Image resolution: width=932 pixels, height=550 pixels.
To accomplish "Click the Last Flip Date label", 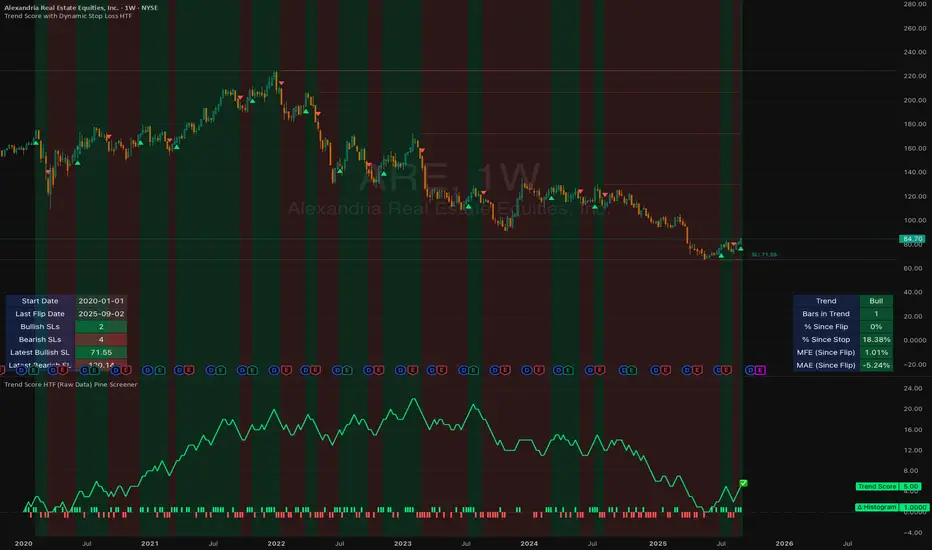I will click(x=40, y=314).
